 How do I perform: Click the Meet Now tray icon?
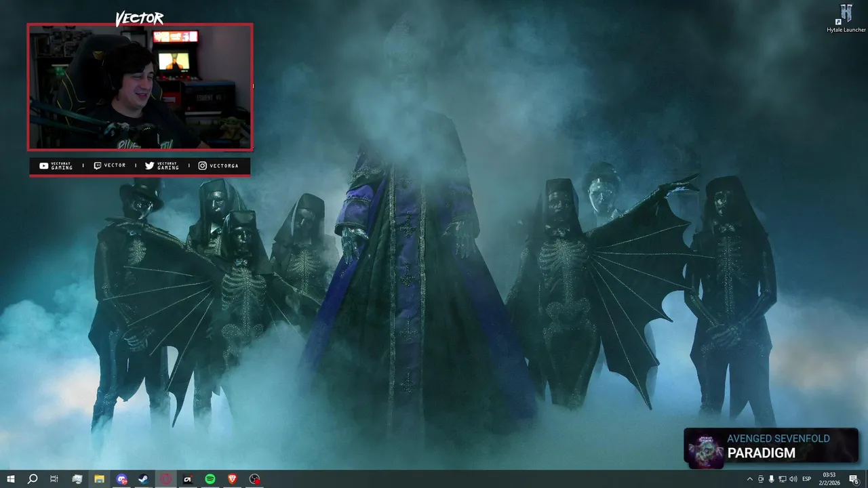click(x=761, y=479)
